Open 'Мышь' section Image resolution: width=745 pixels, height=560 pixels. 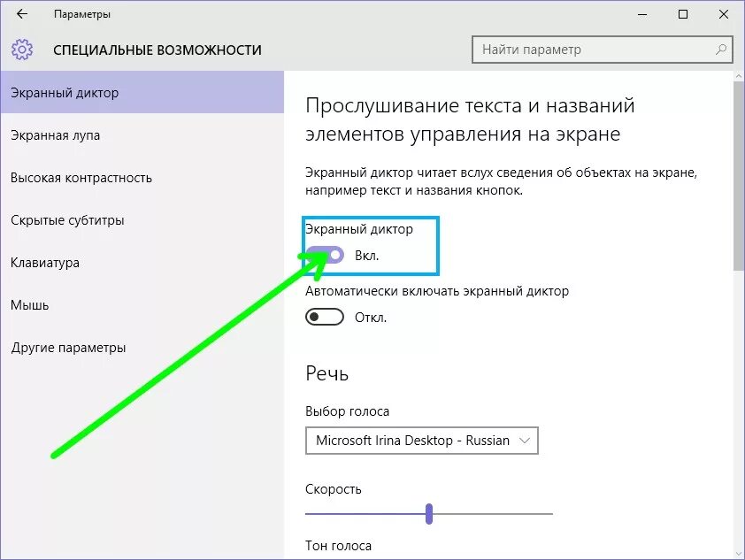point(142,305)
